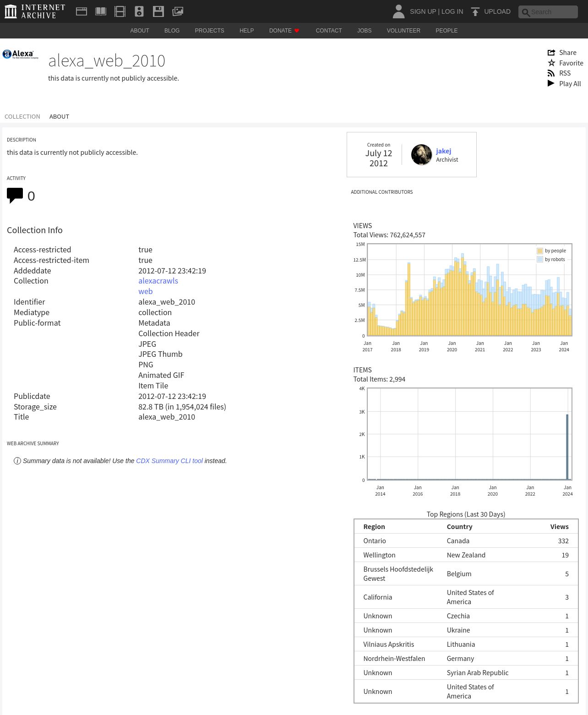Click the Alexa collection logo

[x=21, y=55]
